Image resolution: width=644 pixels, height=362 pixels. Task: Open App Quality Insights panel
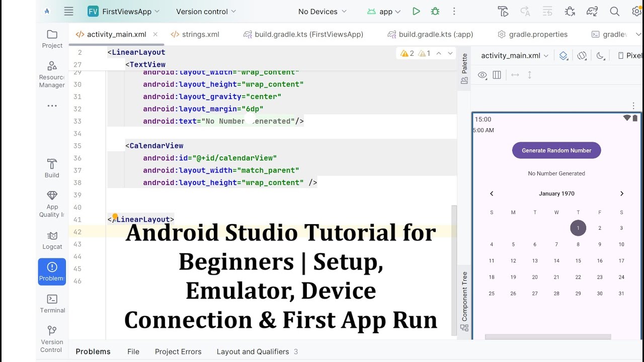click(x=52, y=204)
